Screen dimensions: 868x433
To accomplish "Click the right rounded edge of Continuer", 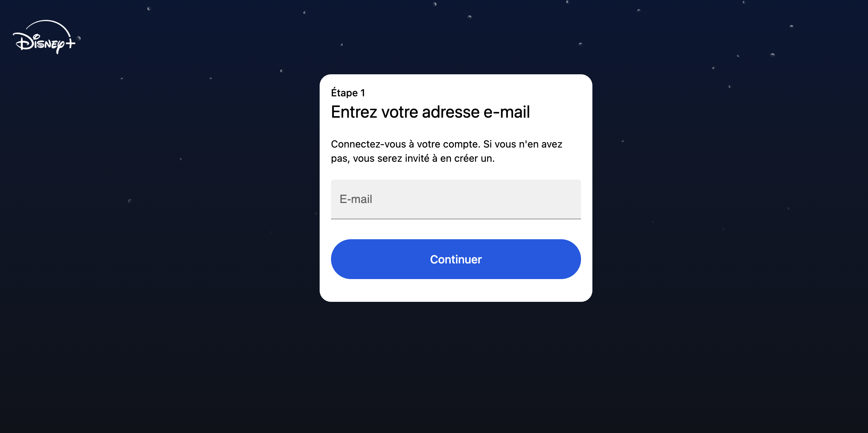I will click(x=571, y=259).
